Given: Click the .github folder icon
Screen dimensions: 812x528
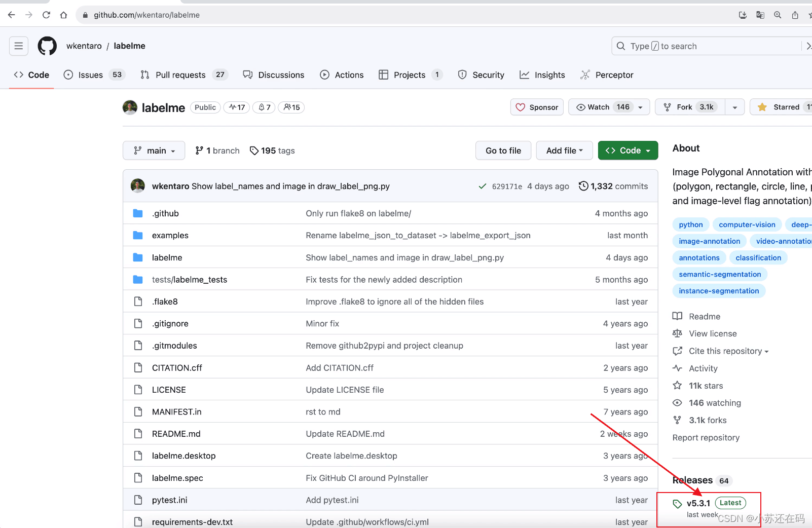Looking at the screenshot, I should 138,213.
